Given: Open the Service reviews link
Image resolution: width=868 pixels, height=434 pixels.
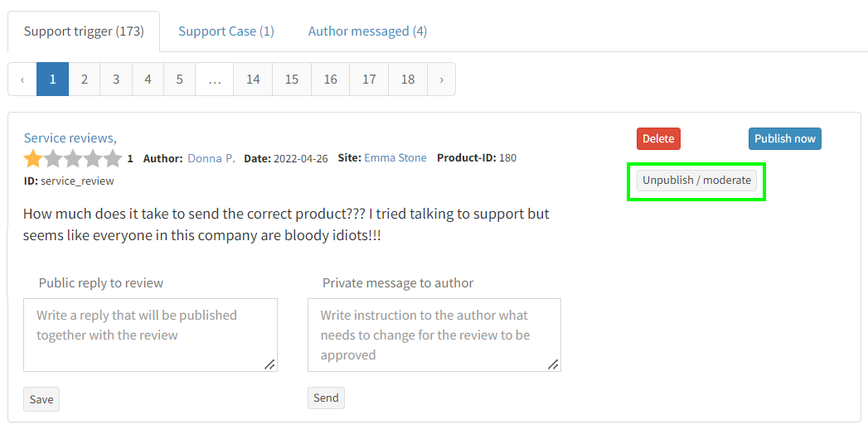Looking at the screenshot, I should 70,138.
